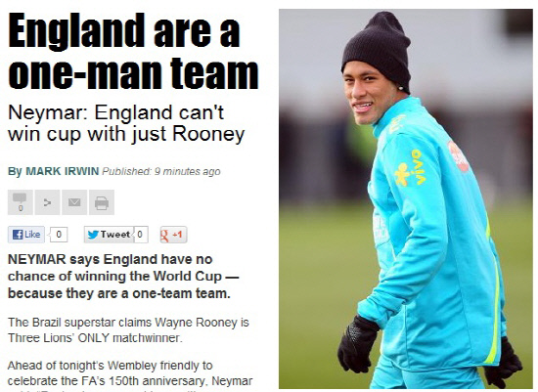The image size is (538, 392).
Task: Click the subheadline about Rooney
Action: click(126, 123)
